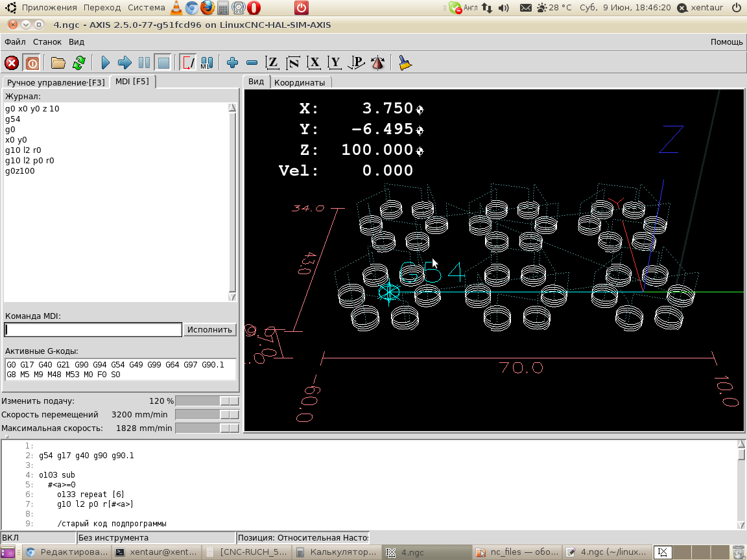Click the zoom out minus icon
The image size is (747, 560).
pyautogui.click(x=252, y=63)
